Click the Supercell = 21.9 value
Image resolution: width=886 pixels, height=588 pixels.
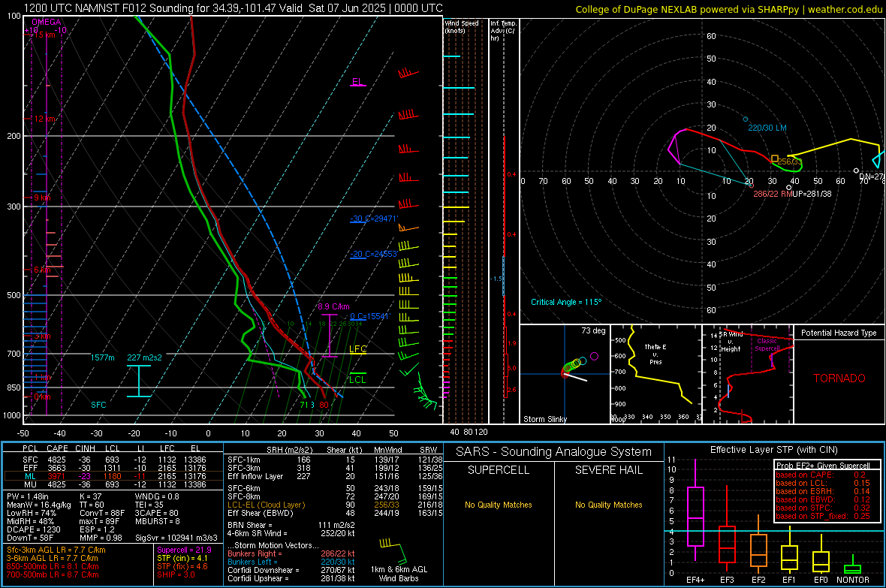pyautogui.click(x=184, y=550)
